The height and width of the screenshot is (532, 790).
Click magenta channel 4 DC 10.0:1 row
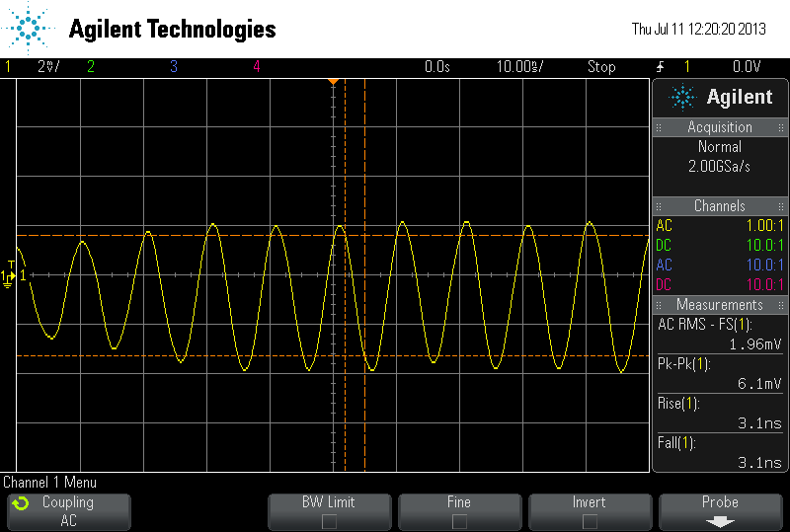(x=720, y=284)
